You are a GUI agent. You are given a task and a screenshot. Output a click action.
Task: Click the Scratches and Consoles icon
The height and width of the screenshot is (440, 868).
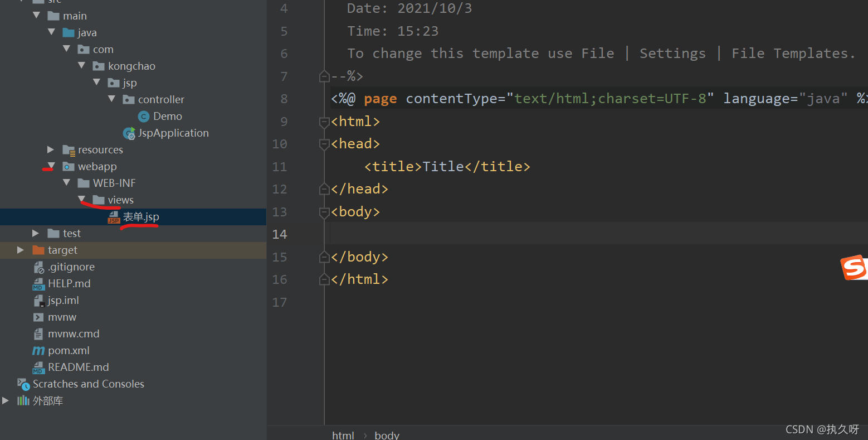(23, 384)
